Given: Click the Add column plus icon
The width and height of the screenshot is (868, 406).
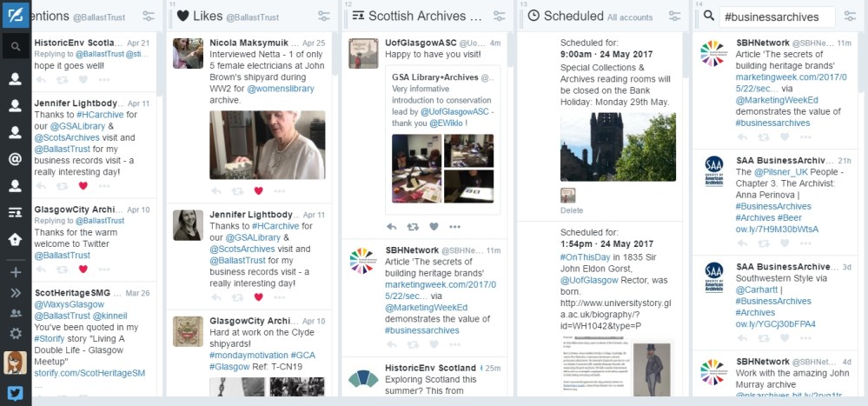Looking at the screenshot, I should click(15, 272).
